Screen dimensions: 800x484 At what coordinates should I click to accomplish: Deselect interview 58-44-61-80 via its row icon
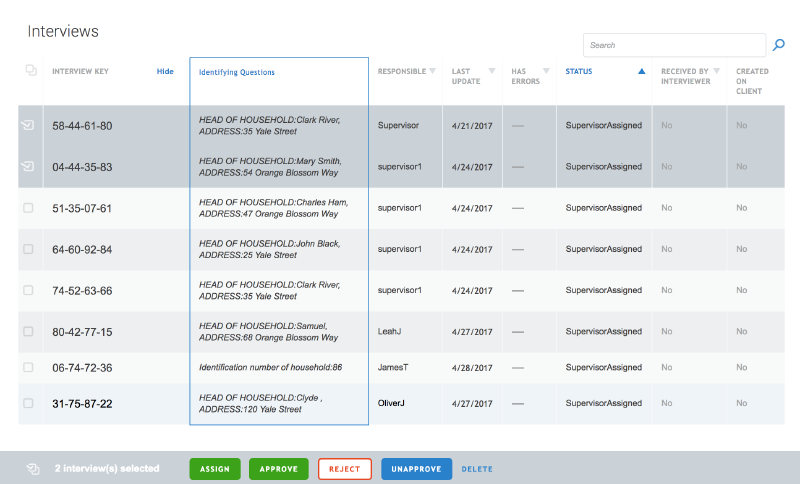[28, 126]
